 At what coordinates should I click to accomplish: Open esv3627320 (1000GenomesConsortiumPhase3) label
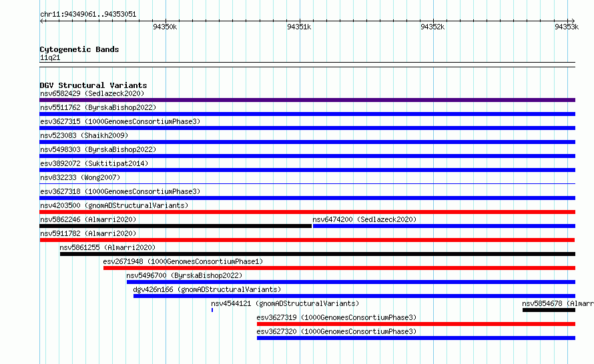click(336, 331)
